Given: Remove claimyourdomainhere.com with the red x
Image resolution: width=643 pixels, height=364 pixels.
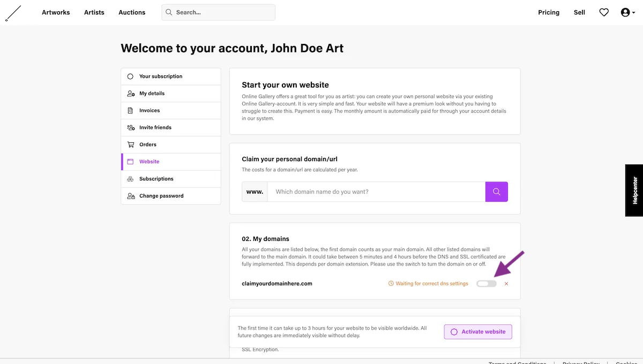Looking at the screenshot, I should pos(506,284).
